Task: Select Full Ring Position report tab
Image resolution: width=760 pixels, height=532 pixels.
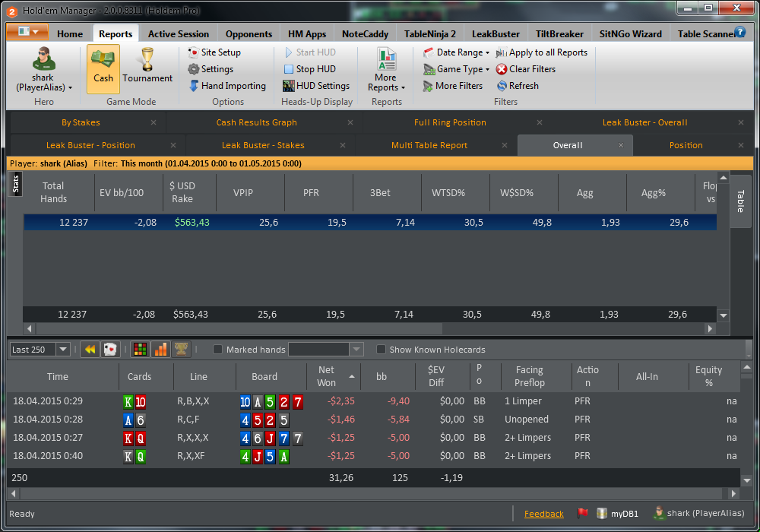Action: coord(450,122)
